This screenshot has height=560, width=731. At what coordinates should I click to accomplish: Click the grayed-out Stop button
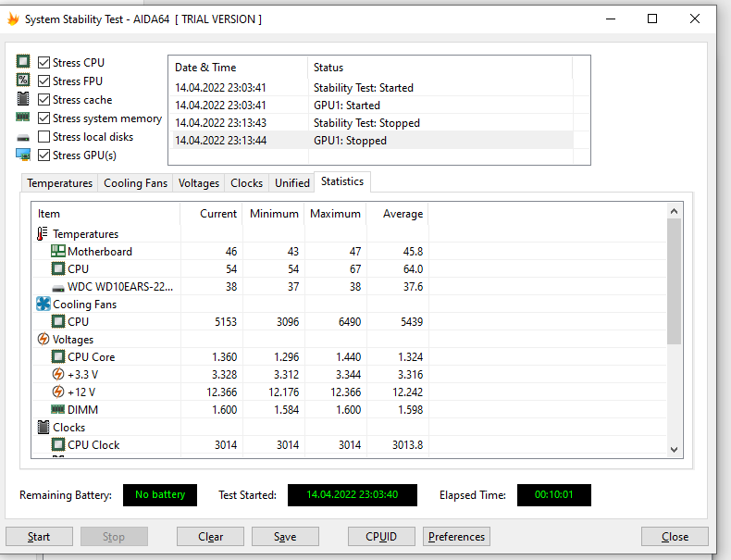coord(114,537)
